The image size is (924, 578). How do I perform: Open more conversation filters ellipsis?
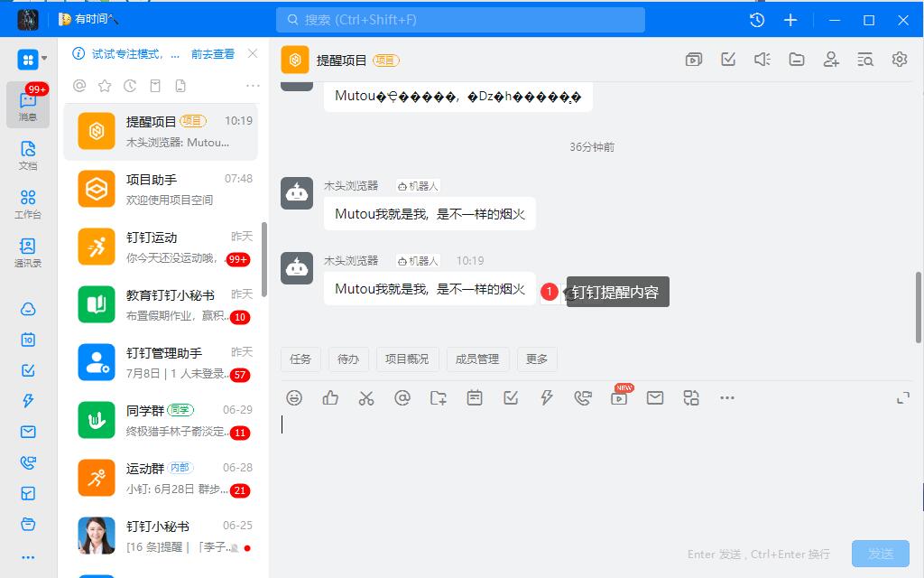coord(253,86)
